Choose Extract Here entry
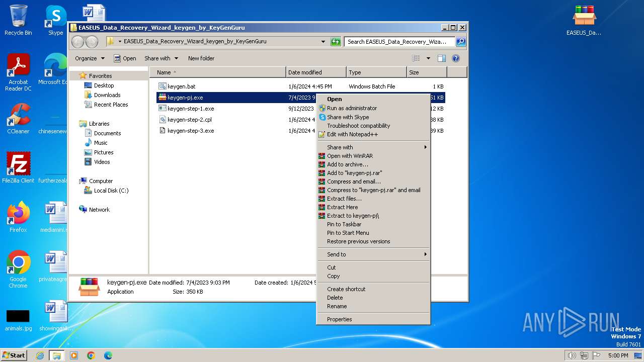 (373, 207)
